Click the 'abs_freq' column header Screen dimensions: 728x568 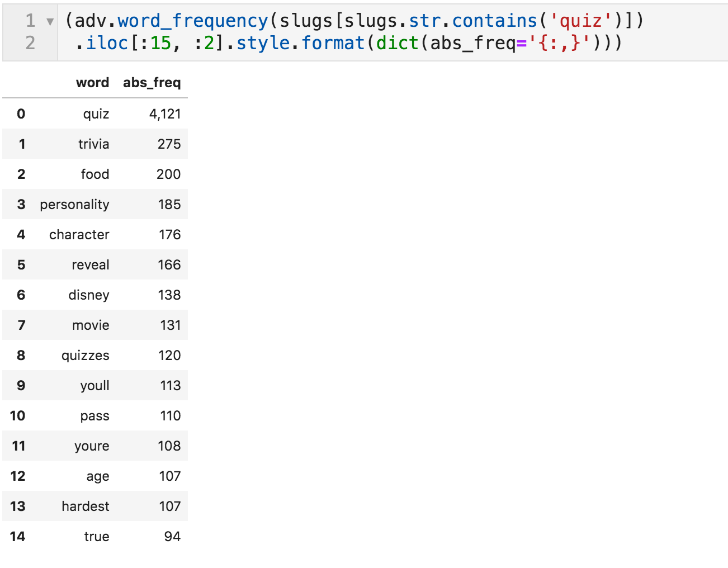pos(152,83)
